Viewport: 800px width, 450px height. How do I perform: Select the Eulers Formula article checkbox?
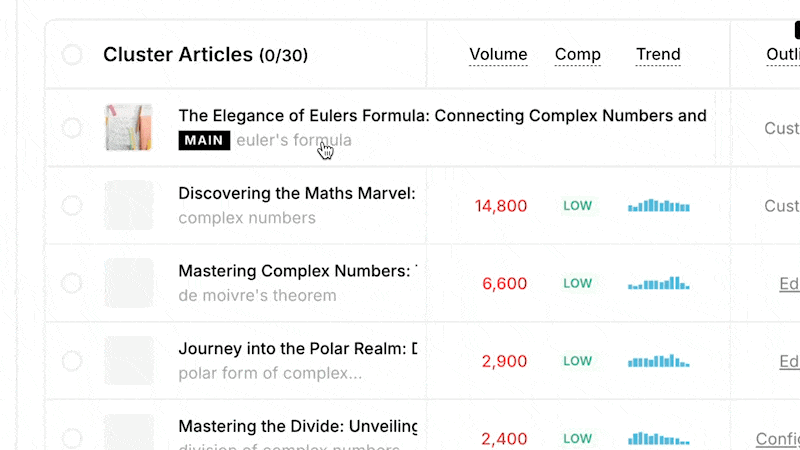pos(72,128)
